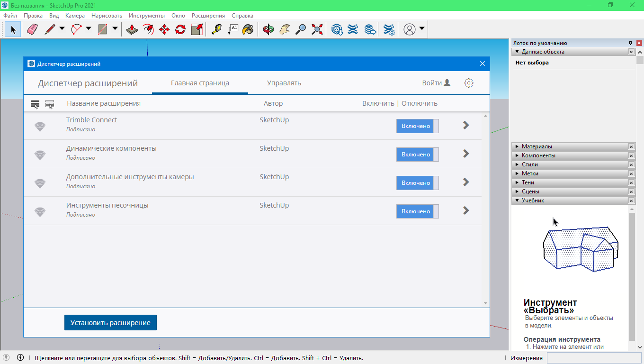Switch to the Управлять tab

click(x=284, y=83)
